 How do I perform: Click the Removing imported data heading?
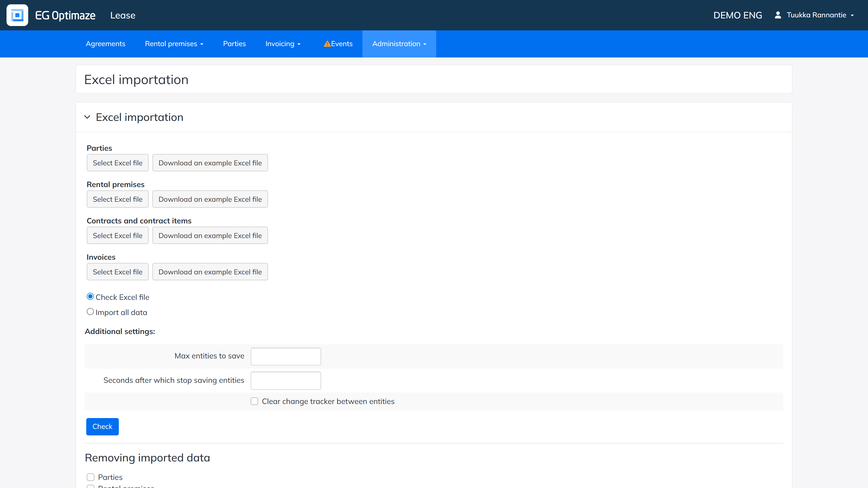coord(147,458)
